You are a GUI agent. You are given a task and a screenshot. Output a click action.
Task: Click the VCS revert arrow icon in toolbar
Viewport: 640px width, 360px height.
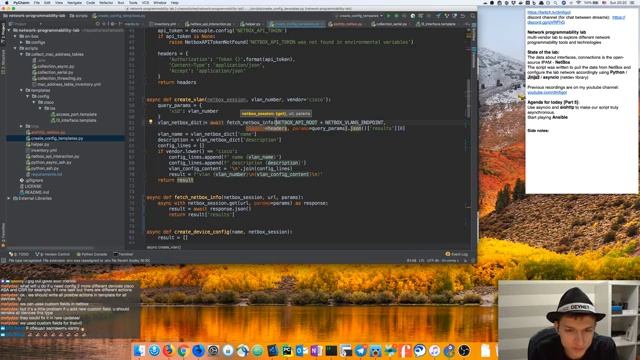pos(463,16)
